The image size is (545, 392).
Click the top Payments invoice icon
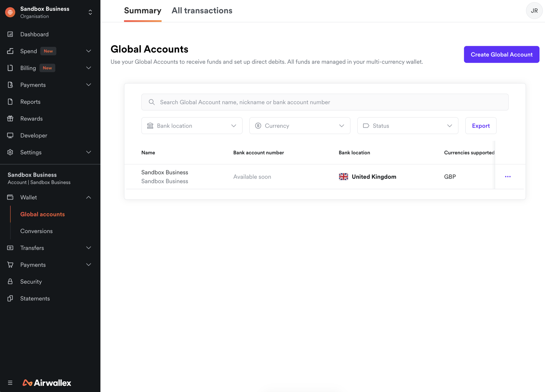[10, 85]
